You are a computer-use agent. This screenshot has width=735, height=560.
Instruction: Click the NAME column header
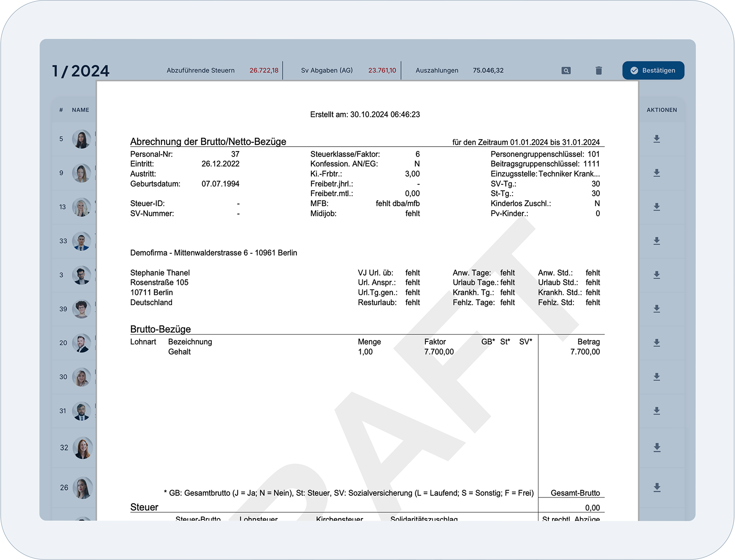80,110
